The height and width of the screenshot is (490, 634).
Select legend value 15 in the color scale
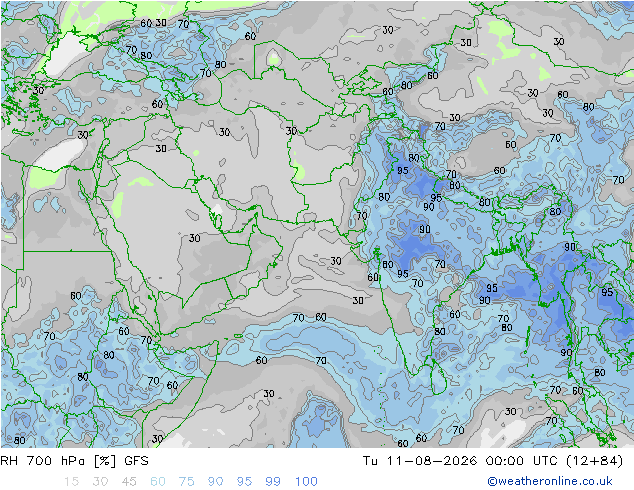[x=71, y=482]
